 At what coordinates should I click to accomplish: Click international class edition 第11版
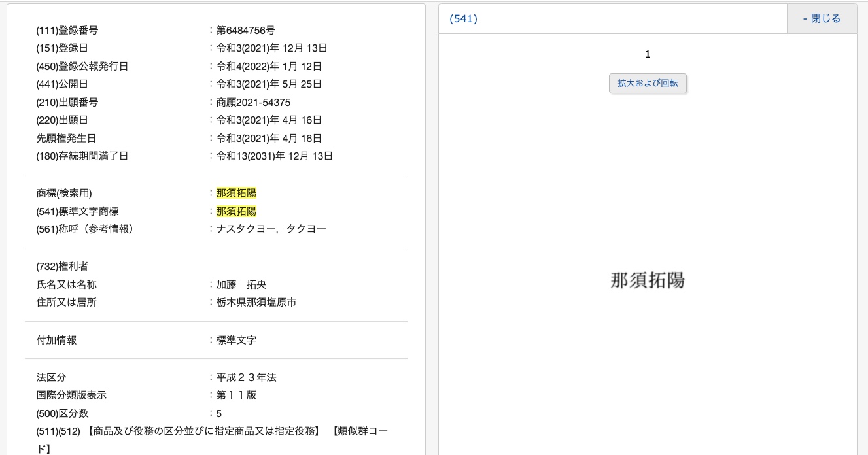[236, 395]
